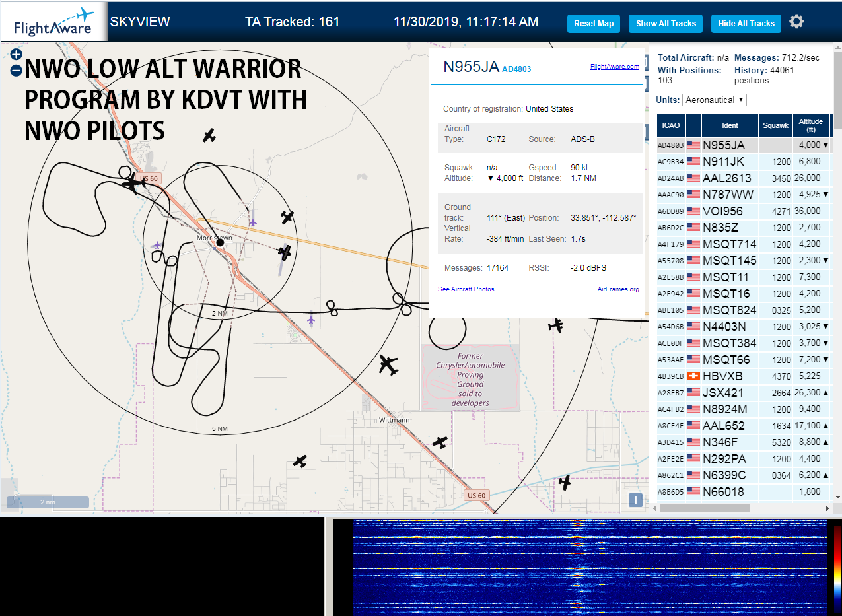Open FlightAware.com link in info panel
This screenshot has height=616, width=842.
[x=614, y=66]
